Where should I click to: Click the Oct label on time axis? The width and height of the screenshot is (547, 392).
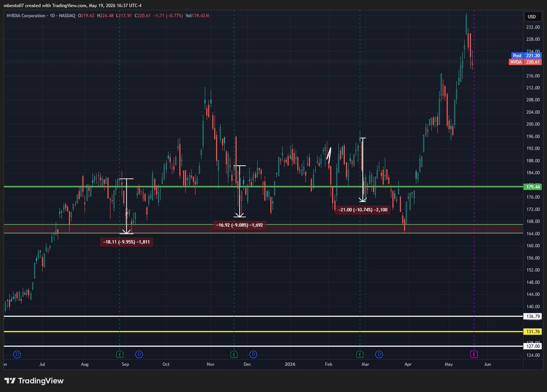pos(166,364)
